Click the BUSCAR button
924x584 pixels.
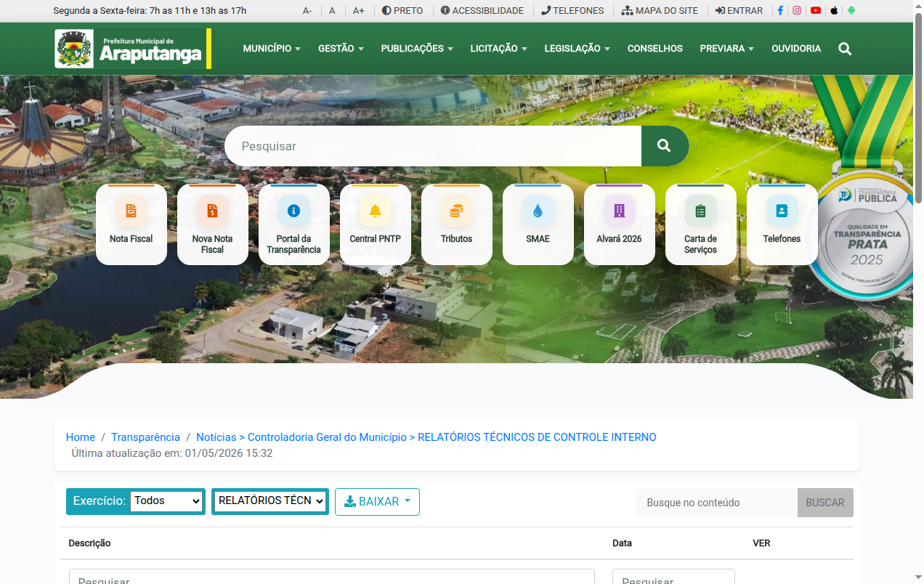coord(825,503)
